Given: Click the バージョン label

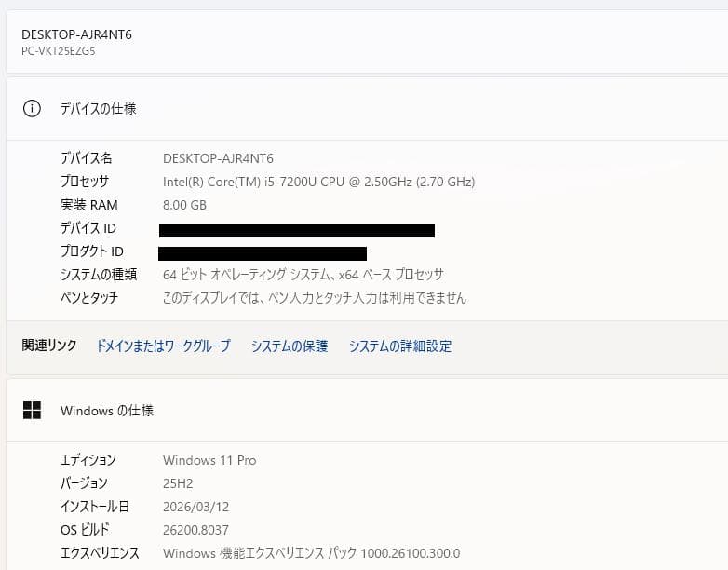Looking at the screenshot, I should point(84,483).
